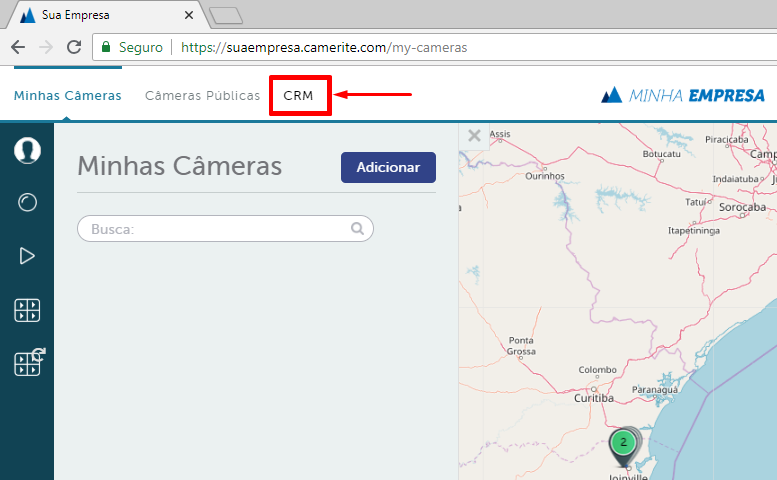Reload the page with browser refresh button

(73, 47)
